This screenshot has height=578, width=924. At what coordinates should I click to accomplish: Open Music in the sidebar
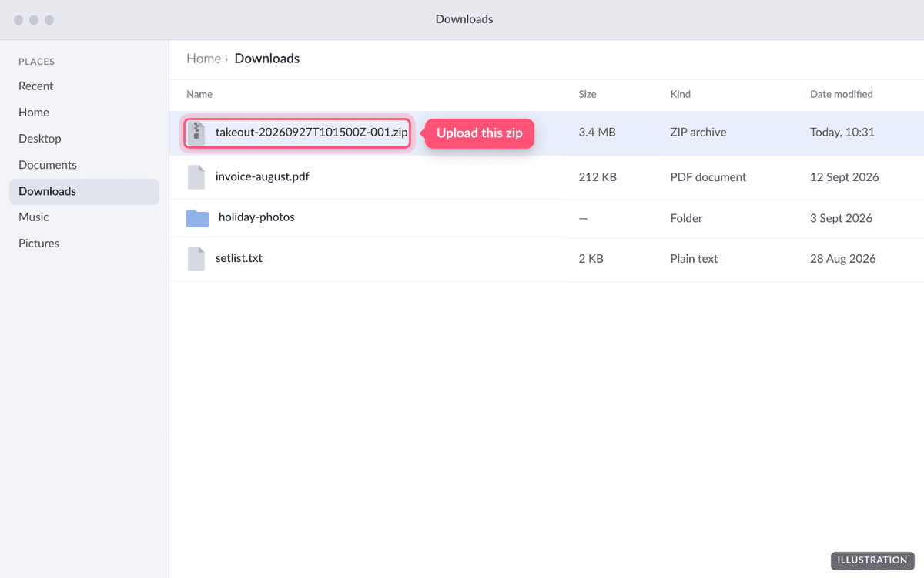click(x=34, y=217)
